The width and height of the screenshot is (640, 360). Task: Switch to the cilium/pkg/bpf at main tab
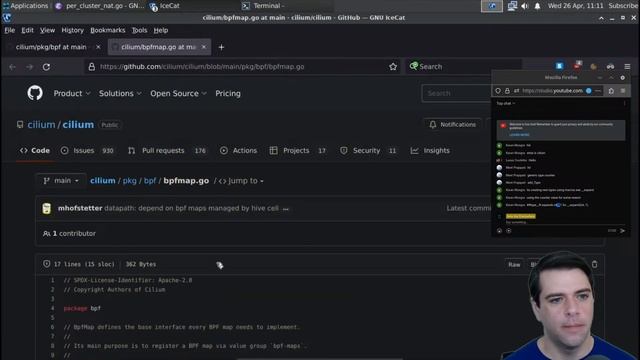(51, 47)
